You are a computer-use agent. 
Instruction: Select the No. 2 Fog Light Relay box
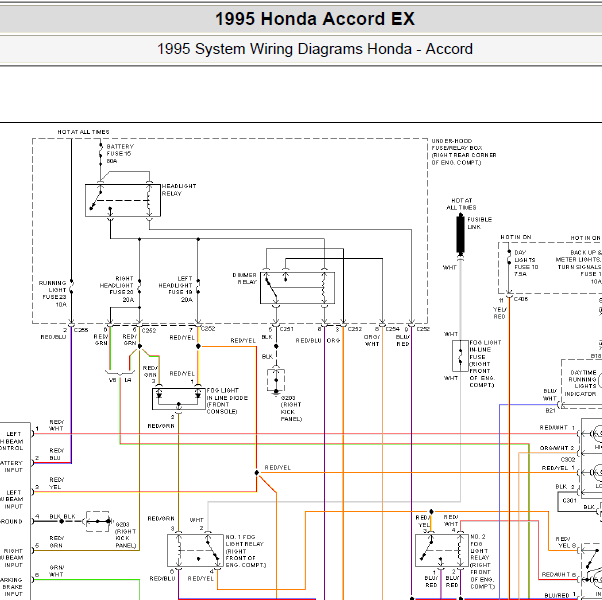click(442, 550)
